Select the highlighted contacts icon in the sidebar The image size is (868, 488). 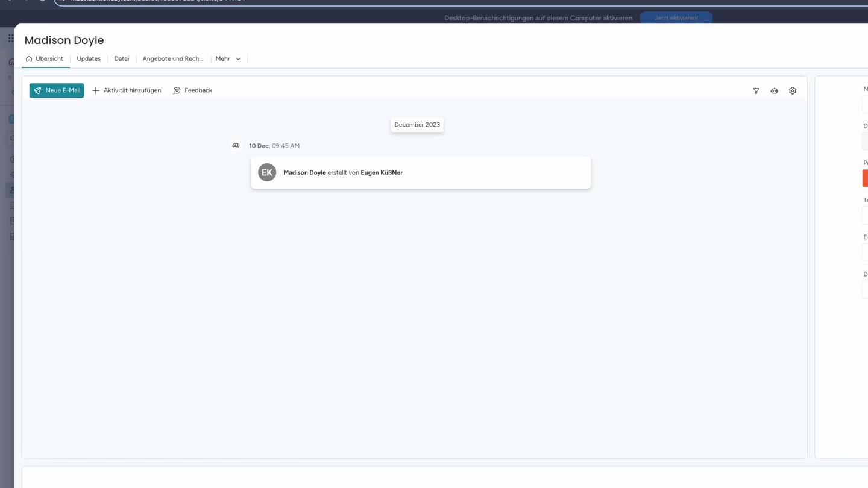pyautogui.click(x=12, y=190)
